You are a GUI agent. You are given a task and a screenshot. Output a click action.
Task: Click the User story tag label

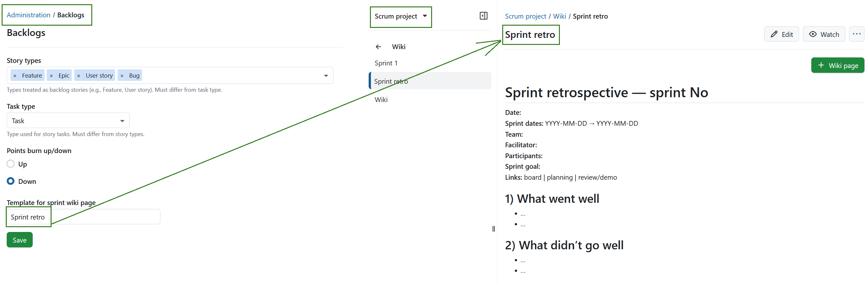click(x=99, y=76)
